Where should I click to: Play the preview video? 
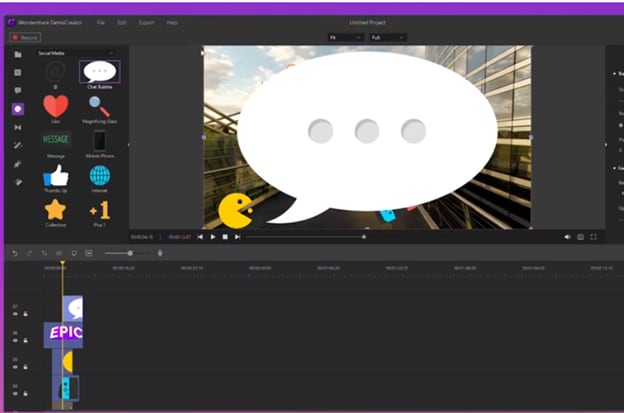coord(213,237)
